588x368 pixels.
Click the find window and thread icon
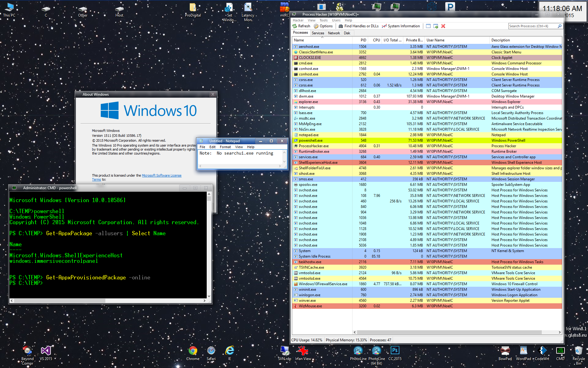pyautogui.click(x=435, y=26)
